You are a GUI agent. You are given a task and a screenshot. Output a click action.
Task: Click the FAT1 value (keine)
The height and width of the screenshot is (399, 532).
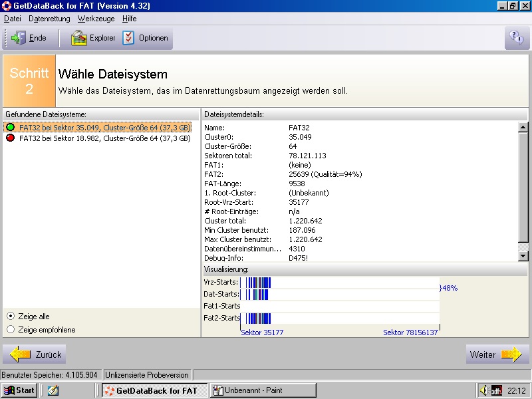tap(300, 165)
